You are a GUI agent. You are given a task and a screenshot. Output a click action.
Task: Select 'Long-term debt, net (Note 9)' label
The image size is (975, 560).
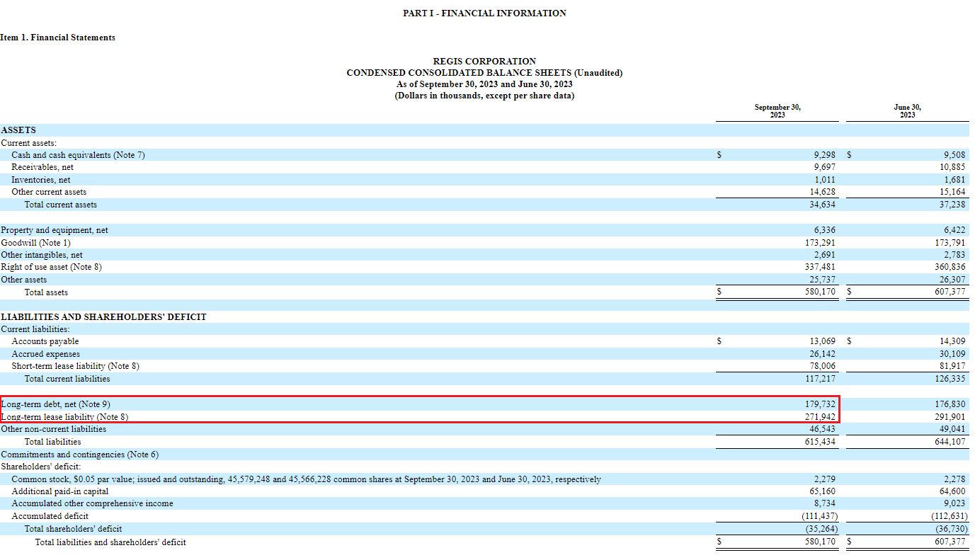[55, 404]
